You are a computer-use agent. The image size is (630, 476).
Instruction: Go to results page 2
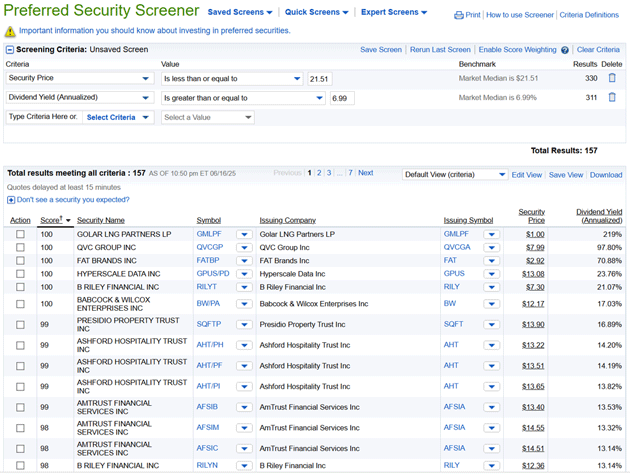click(x=319, y=173)
